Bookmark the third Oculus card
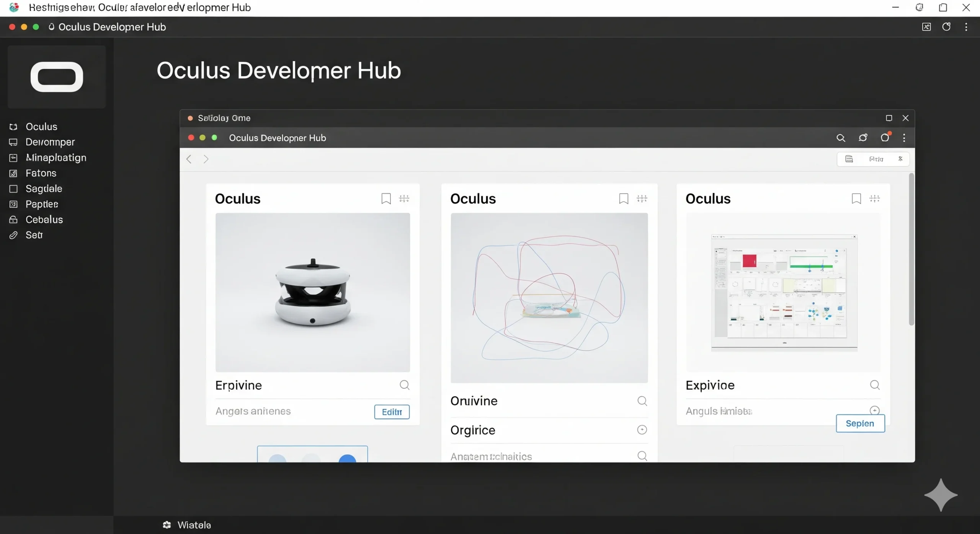 pos(856,199)
